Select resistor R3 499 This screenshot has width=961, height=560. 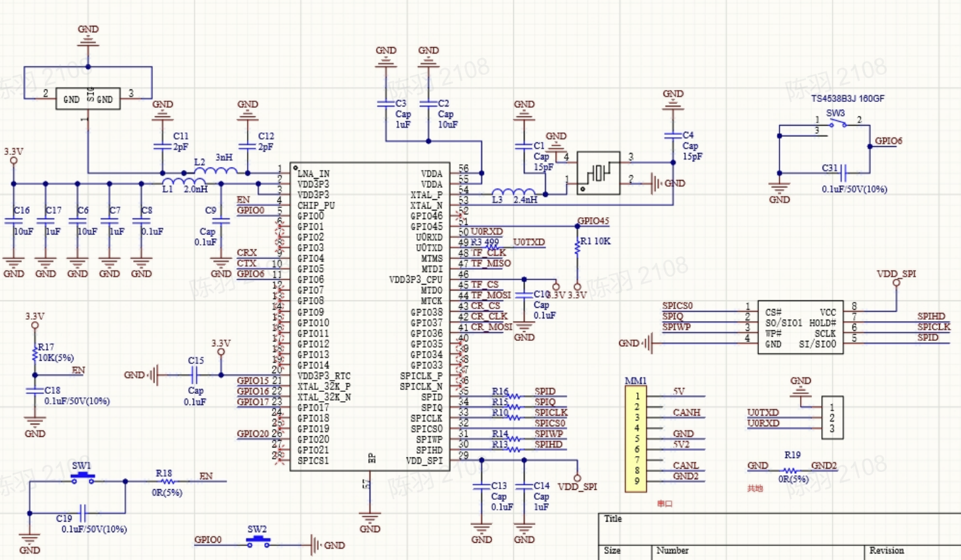coord(492,248)
